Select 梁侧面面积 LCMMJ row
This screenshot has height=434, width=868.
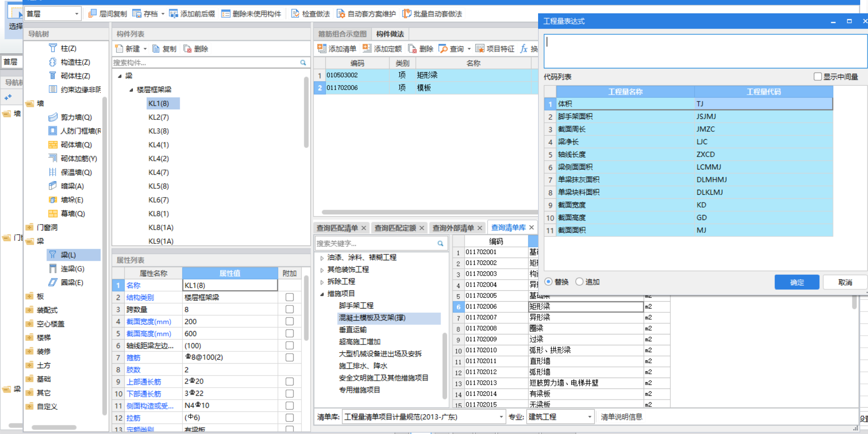pyautogui.click(x=688, y=167)
